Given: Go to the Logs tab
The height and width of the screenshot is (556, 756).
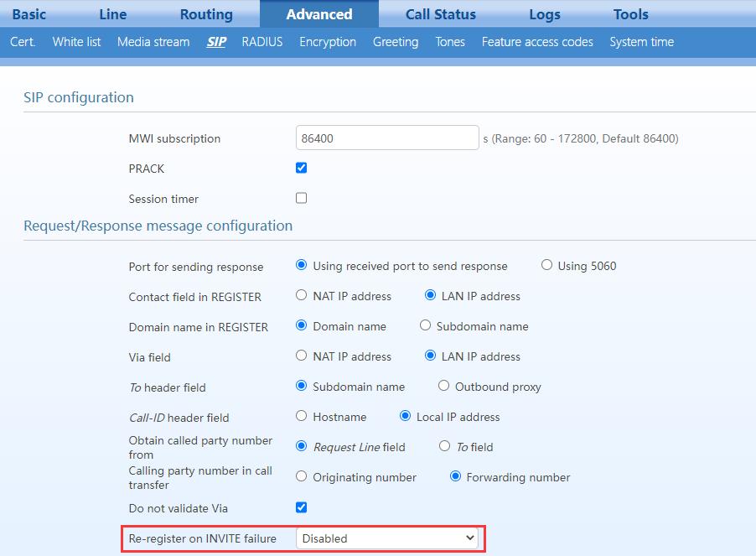Looking at the screenshot, I should click(545, 14).
